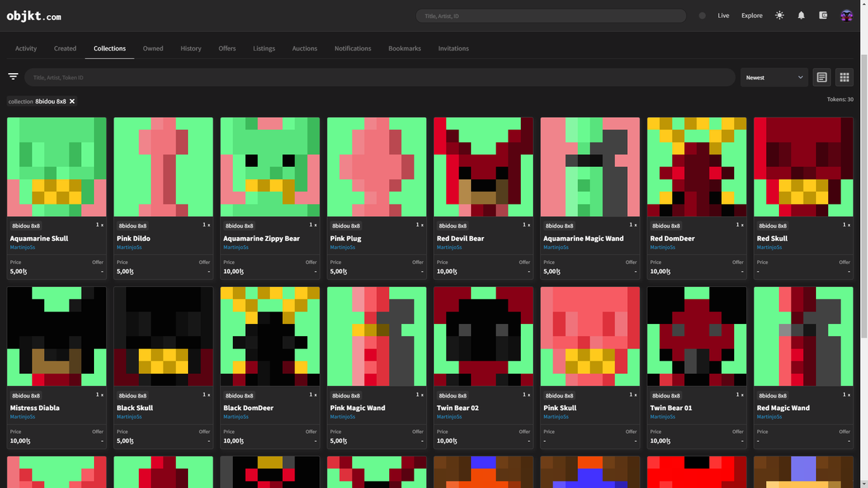Screen dimensions: 868x488
Task: Click 8bidou 8x8 tag on Black DomDeer card
Action: (239, 396)
